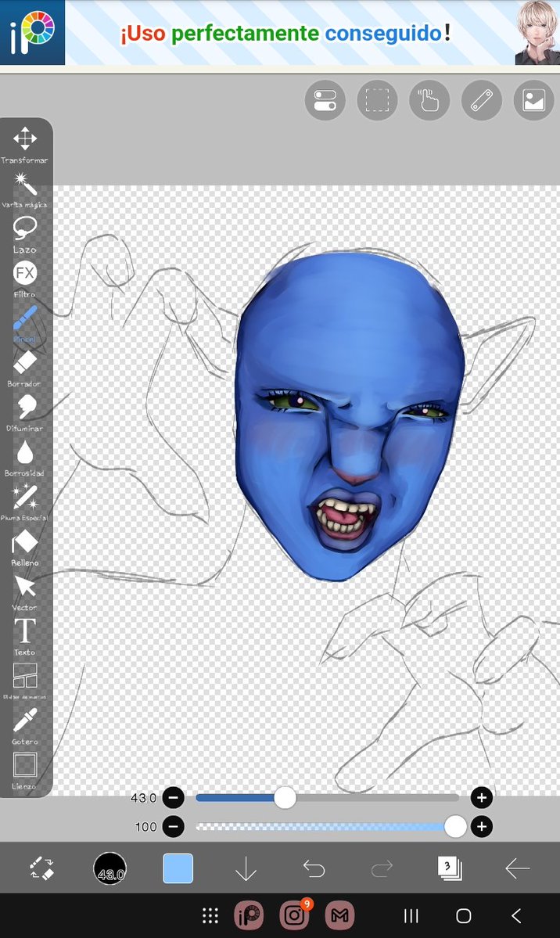Select the Pluma Especial tool
The width and height of the screenshot is (560, 938).
24,502
